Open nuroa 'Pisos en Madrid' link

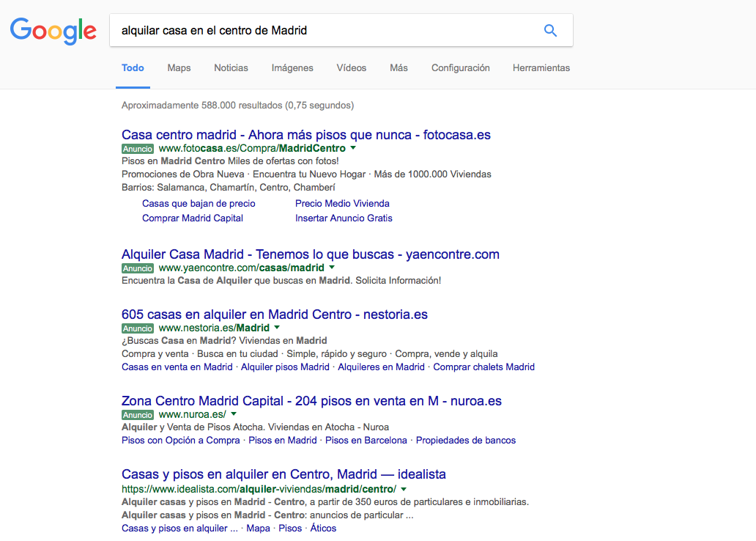[x=283, y=440]
